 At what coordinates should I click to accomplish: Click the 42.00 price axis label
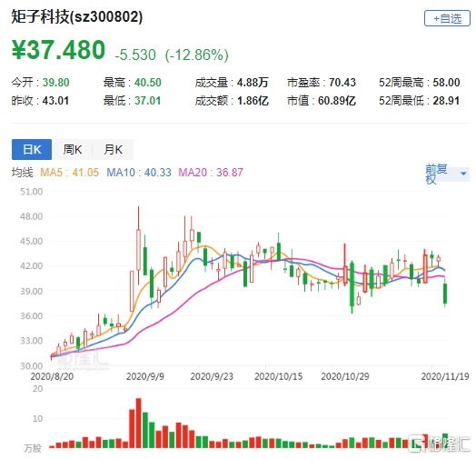(x=31, y=265)
